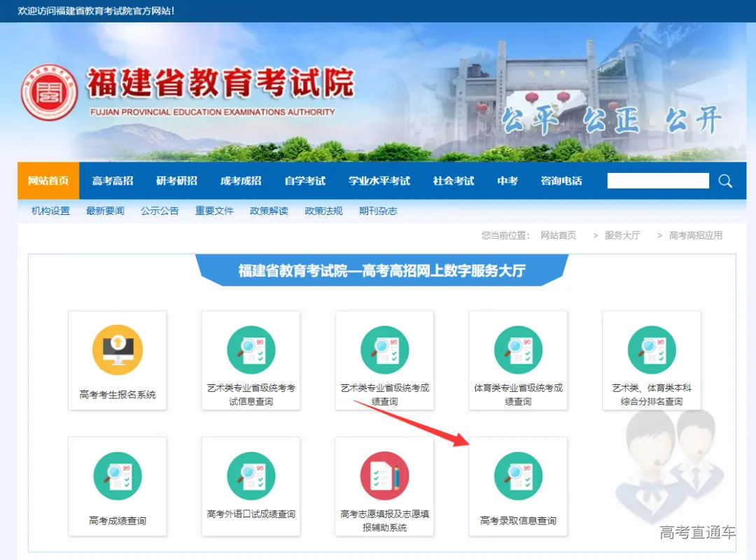
Task: Click inside the search input box
Action: click(657, 181)
